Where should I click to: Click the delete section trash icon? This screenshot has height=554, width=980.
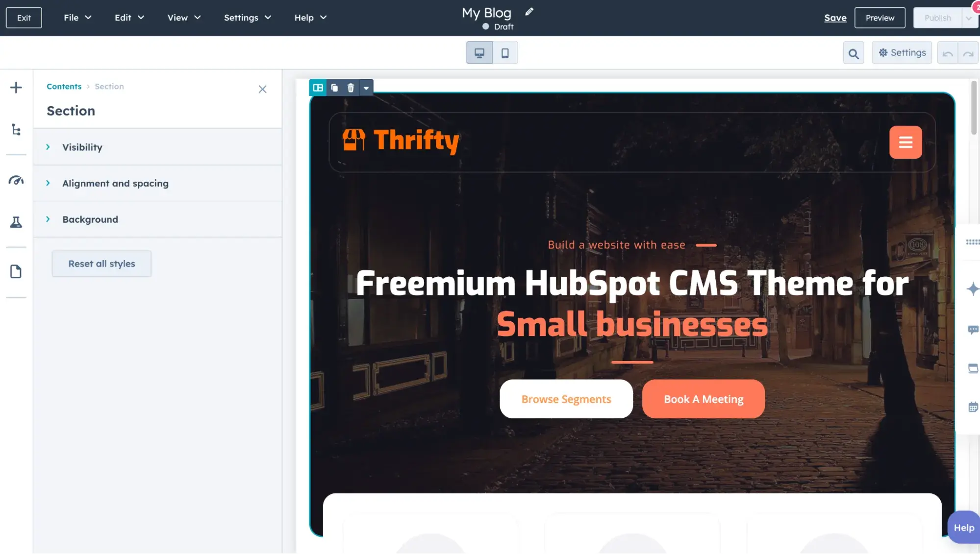coord(350,87)
